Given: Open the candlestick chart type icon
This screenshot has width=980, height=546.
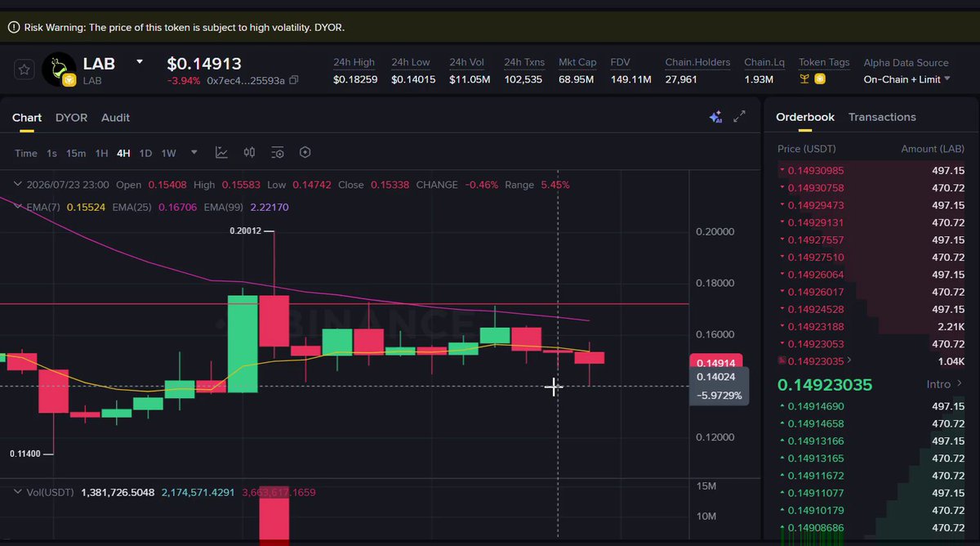Looking at the screenshot, I should (x=249, y=153).
